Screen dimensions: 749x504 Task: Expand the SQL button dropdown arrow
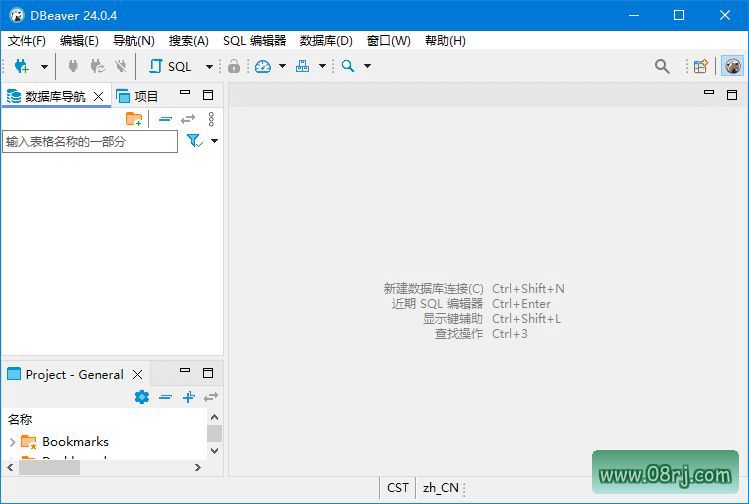tap(209, 66)
